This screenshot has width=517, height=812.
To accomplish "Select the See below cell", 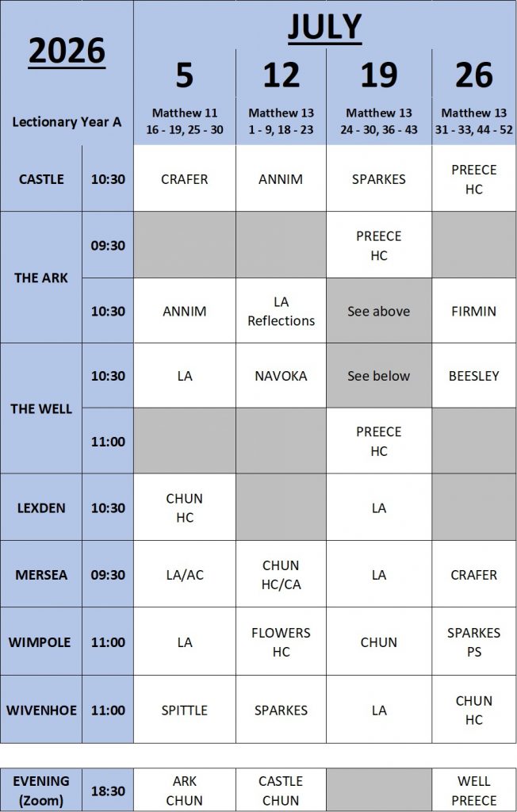I will click(x=378, y=376).
